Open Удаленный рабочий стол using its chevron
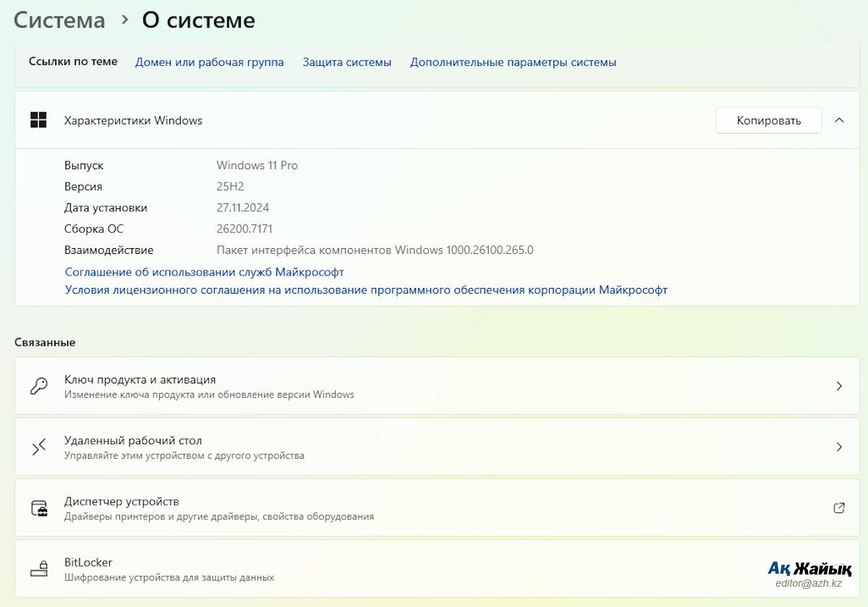Viewport: 868px width, 607px height. [839, 446]
